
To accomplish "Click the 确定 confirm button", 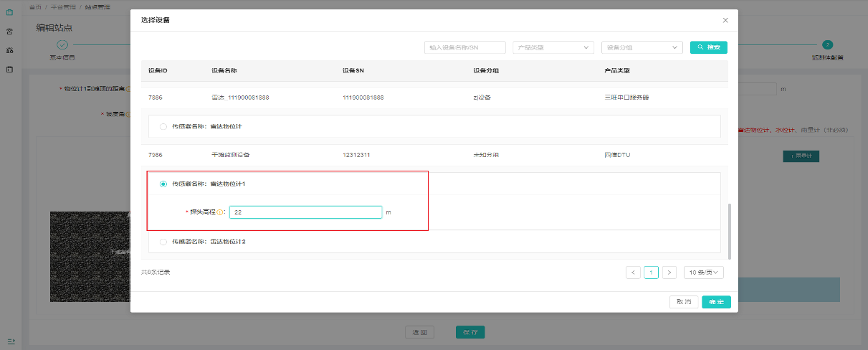I will click(716, 302).
